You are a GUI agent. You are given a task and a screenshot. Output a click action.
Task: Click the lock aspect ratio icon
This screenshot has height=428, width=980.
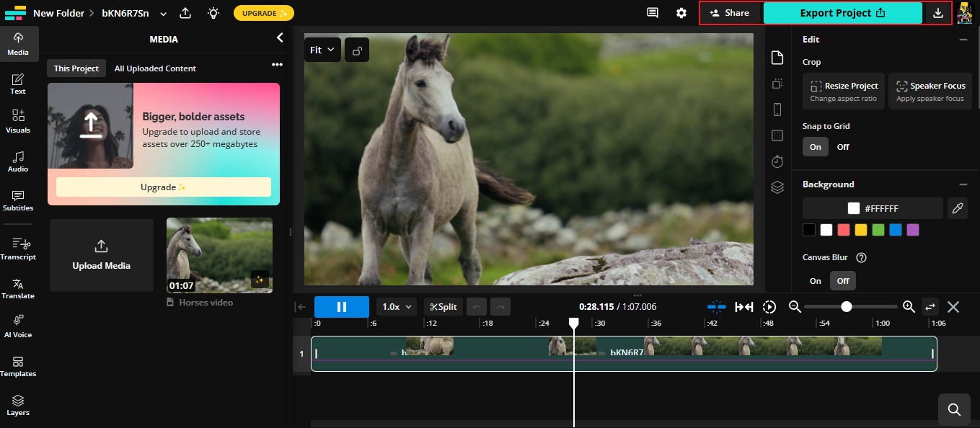pos(357,50)
